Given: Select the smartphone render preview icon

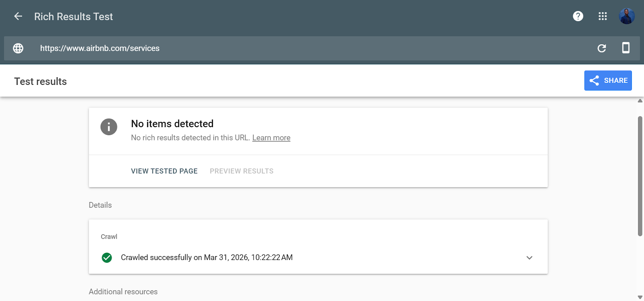Looking at the screenshot, I should click(x=625, y=48).
